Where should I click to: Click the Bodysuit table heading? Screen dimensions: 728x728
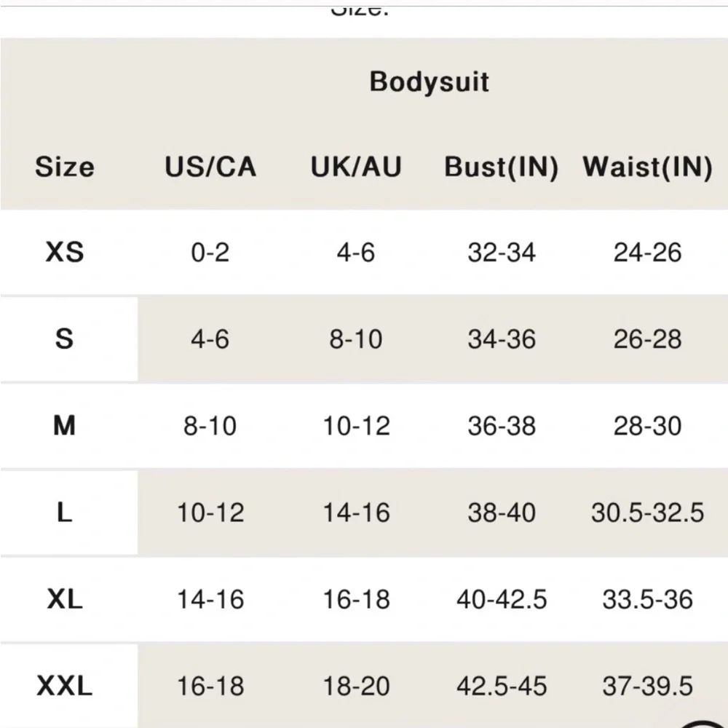coord(429,81)
